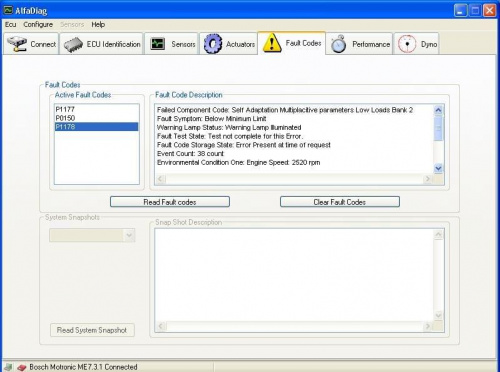Click the Read System Snapshot button
Image resolution: width=500 pixels, height=372 pixels.
[x=92, y=330]
